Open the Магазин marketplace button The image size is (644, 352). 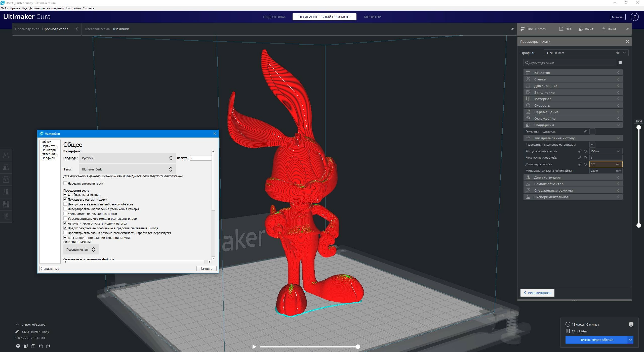(x=618, y=17)
